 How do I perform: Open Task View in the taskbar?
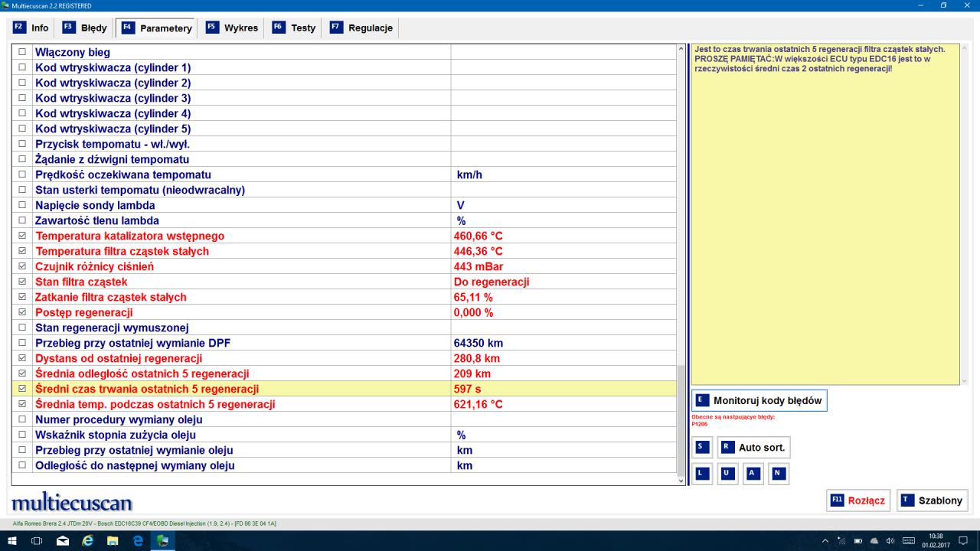(37, 541)
